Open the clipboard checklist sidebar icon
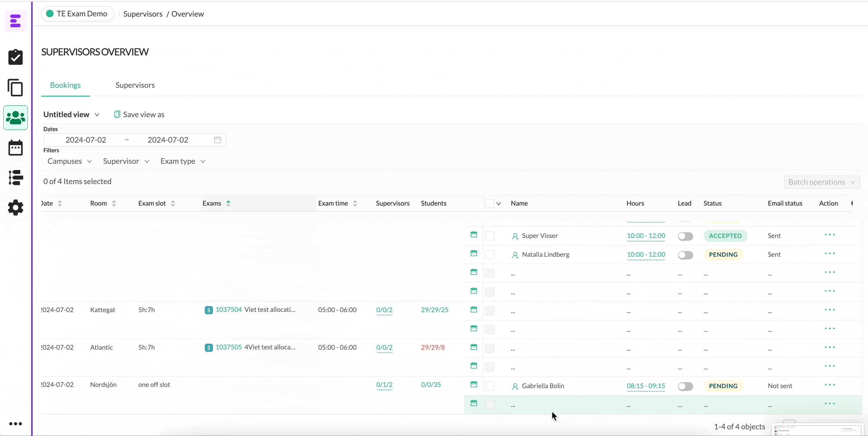868x436 pixels. 15,57
